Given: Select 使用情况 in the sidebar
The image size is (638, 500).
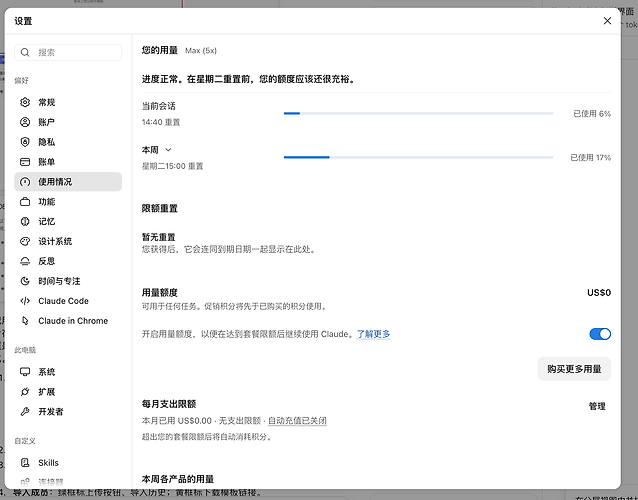Looking at the screenshot, I should pyautogui.click(x=68, y=182).
